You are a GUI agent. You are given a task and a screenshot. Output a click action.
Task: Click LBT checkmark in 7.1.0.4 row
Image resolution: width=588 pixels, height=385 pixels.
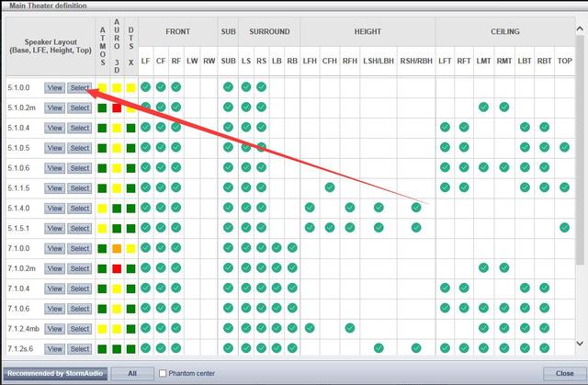coord(525,288)
